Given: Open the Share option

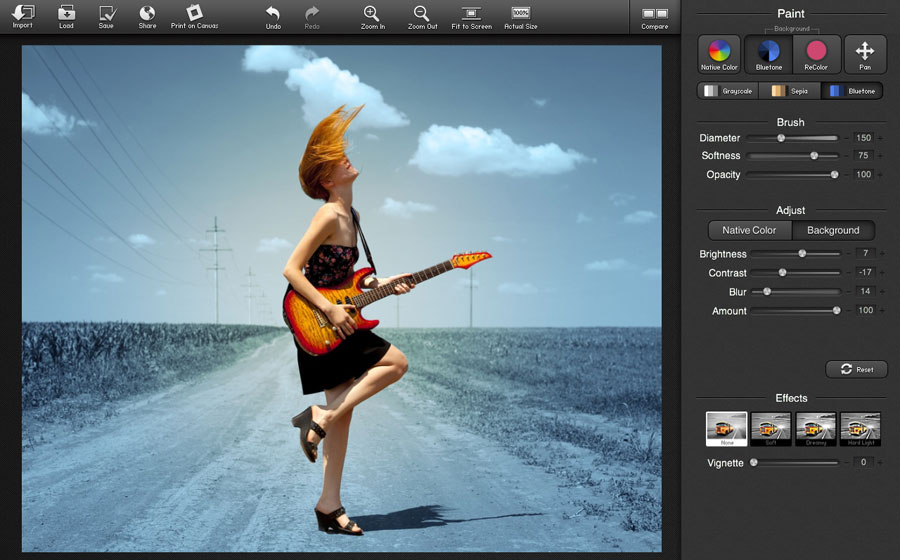Looking at the screenshot, I should (x=147, y=14).
